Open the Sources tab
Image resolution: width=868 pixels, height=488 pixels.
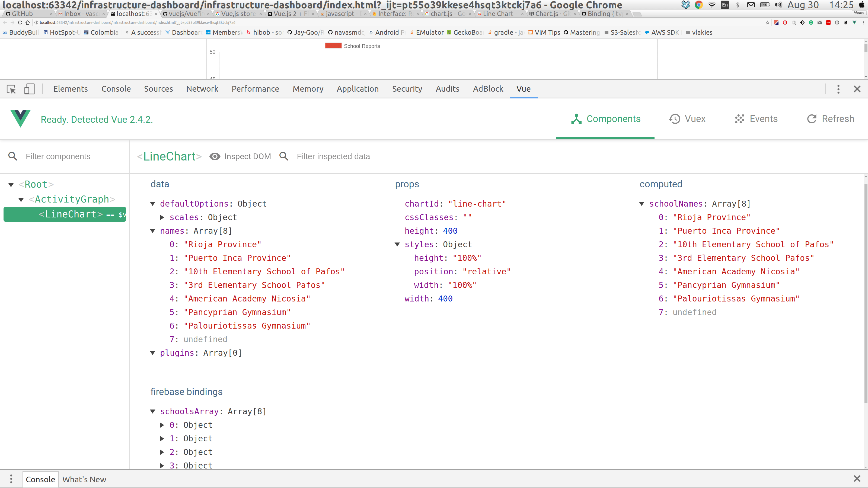pyautogui.click(x=158, y=89)
